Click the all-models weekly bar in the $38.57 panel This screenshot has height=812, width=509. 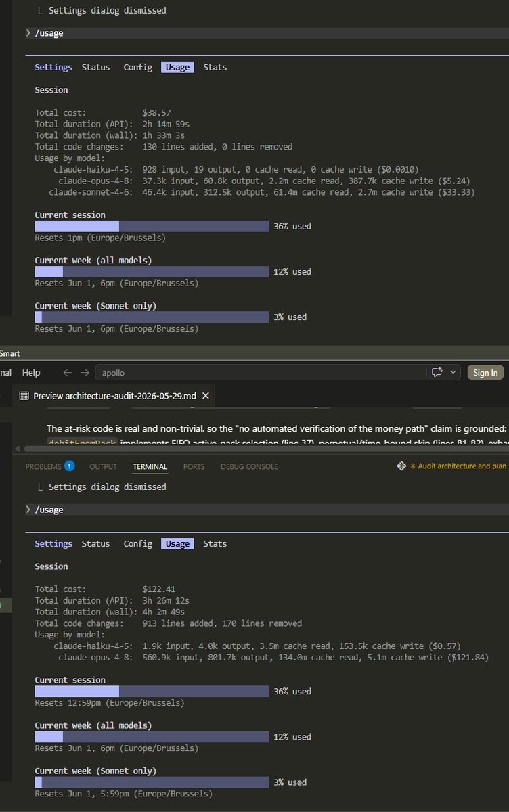click(x=152, y=271)
